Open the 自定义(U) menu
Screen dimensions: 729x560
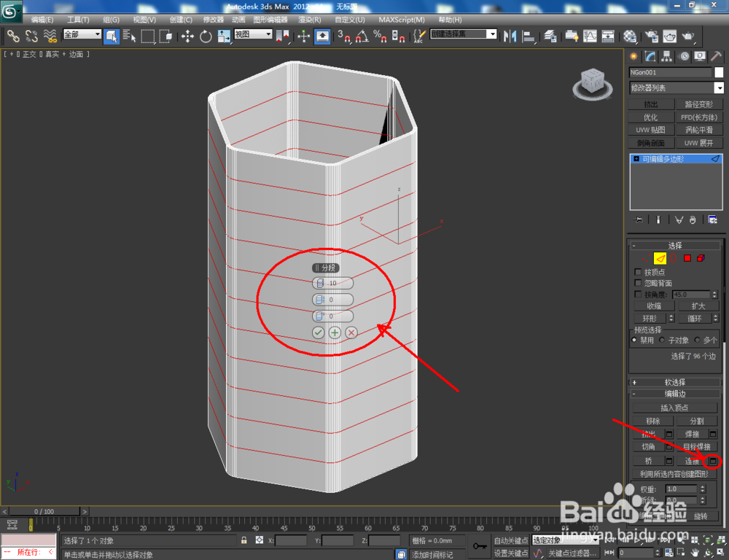tap(350, 20)
